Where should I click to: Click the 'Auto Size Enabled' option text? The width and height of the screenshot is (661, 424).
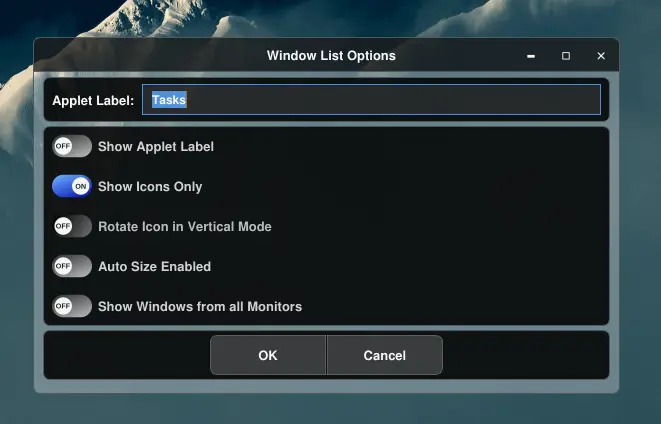pos(154,266)
